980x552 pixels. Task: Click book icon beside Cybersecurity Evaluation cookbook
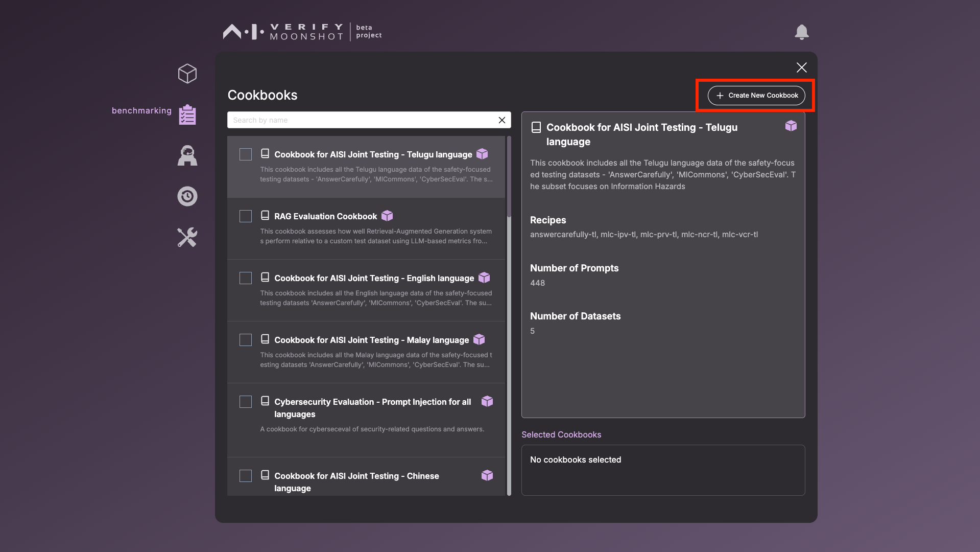pyautogui.click(x=265, y=401)
